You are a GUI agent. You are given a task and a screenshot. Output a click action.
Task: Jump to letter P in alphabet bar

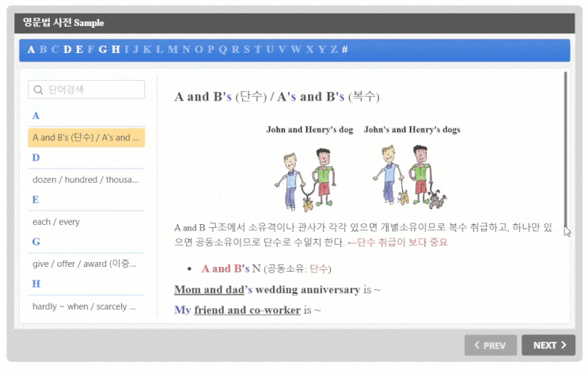tap(211, 50)
